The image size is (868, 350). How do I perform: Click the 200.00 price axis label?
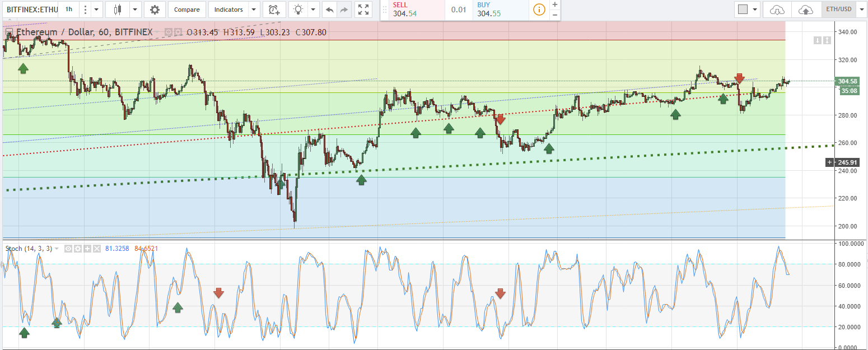tap(848, 226)
